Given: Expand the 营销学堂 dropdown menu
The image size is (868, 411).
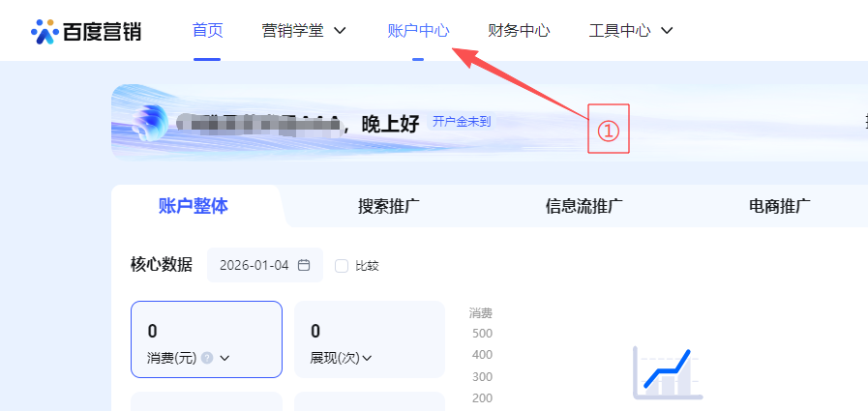Looking at the screenshot, I should [304, 31].
